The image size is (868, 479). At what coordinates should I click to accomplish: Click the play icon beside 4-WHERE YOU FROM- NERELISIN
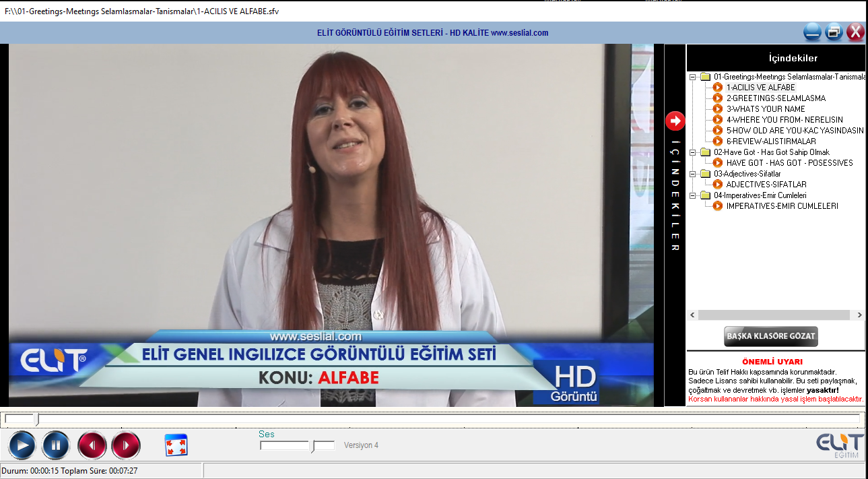click(718, 120)
